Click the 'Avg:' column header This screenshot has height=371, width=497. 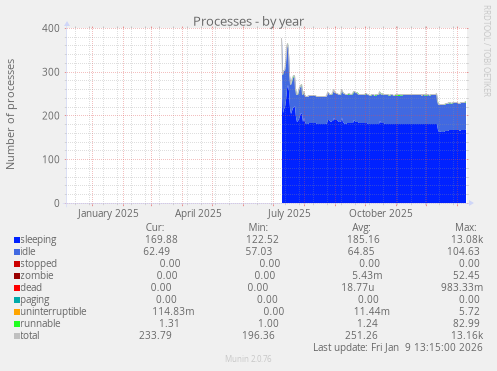(x=361, y=227)
